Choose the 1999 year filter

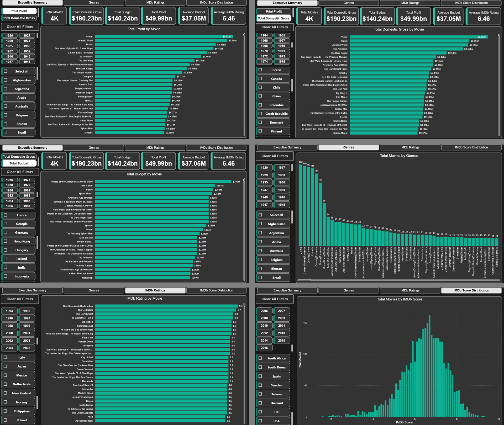click(27, 326)
